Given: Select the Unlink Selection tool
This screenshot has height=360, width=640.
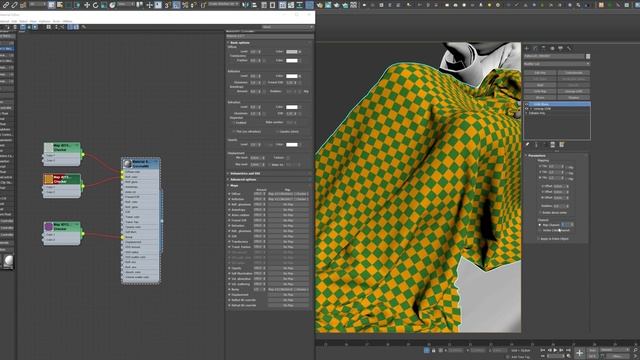Looking at the screenshot, I should click(14, 5).
